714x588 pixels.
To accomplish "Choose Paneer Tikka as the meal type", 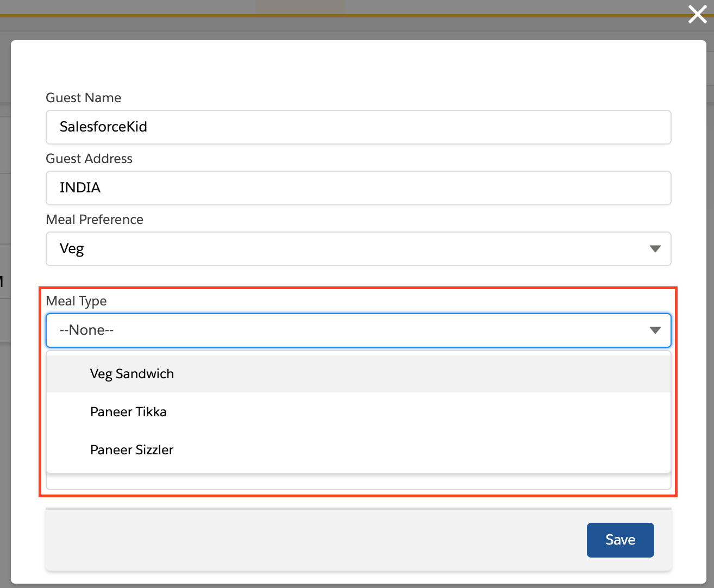I will pos(128,411).
